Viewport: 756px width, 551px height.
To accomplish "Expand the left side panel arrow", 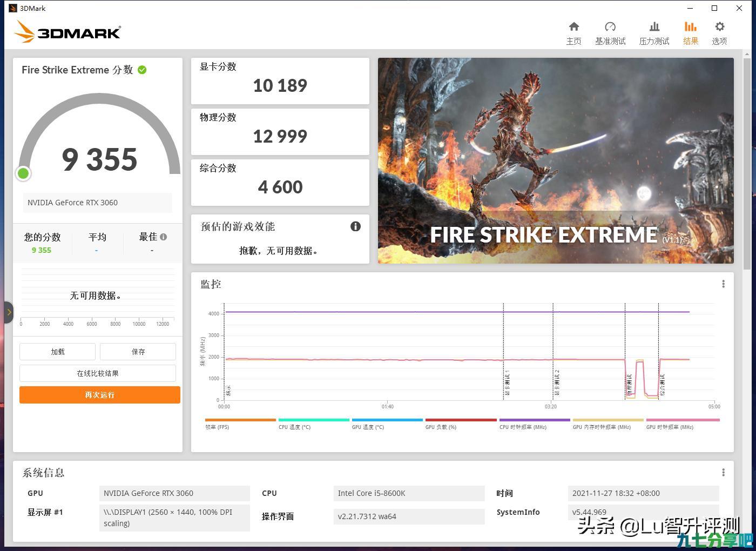I will [x=9, y=312].
